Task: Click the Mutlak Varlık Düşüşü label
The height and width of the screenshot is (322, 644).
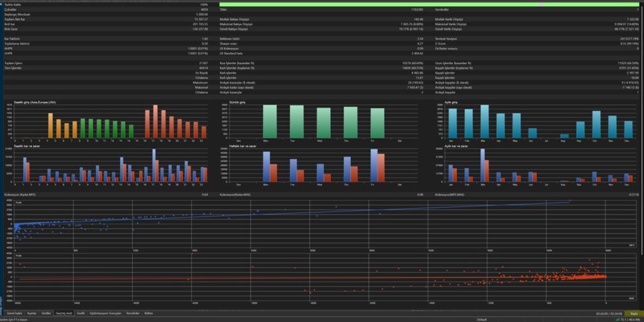Action: [449, 19]
